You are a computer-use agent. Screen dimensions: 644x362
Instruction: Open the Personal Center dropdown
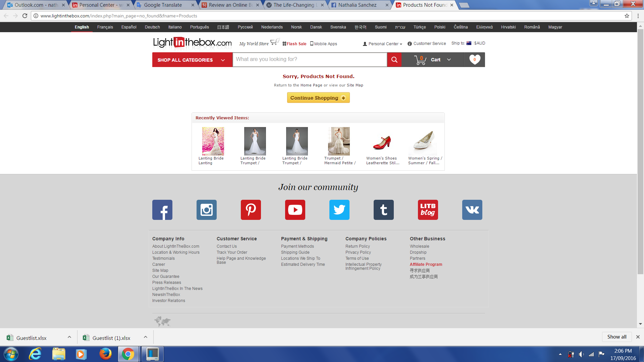(383, 44)
